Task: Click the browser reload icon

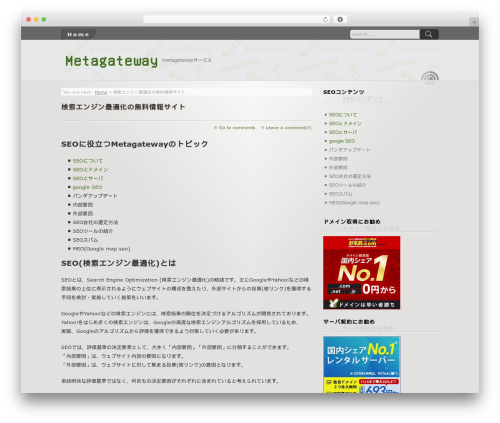Action: (325, 19)
